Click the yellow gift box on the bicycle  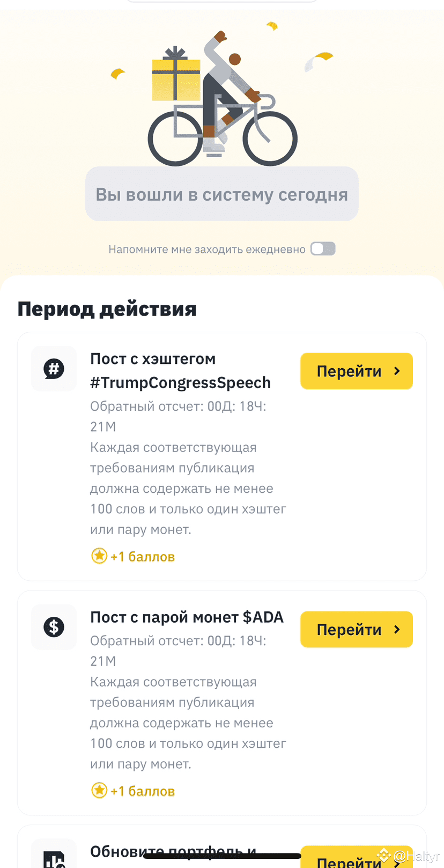pos(176,76)
